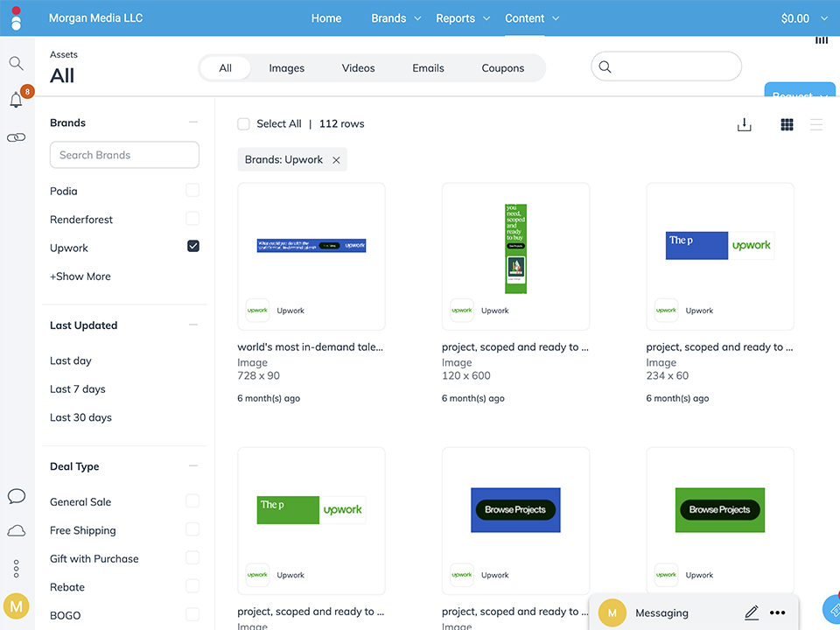Click the chain link sidebar icon
Screen dimensions: 840x630
click(16, 137)
